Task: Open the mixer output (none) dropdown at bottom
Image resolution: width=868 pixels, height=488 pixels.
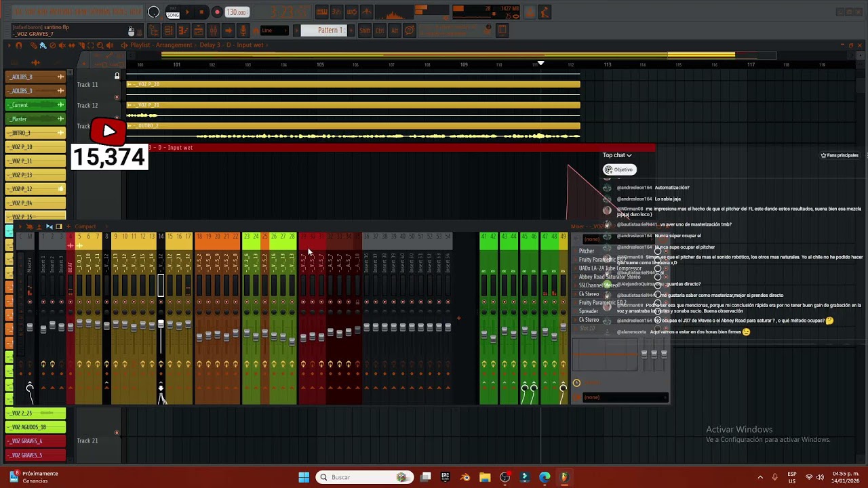Action: tap(625, 397)
